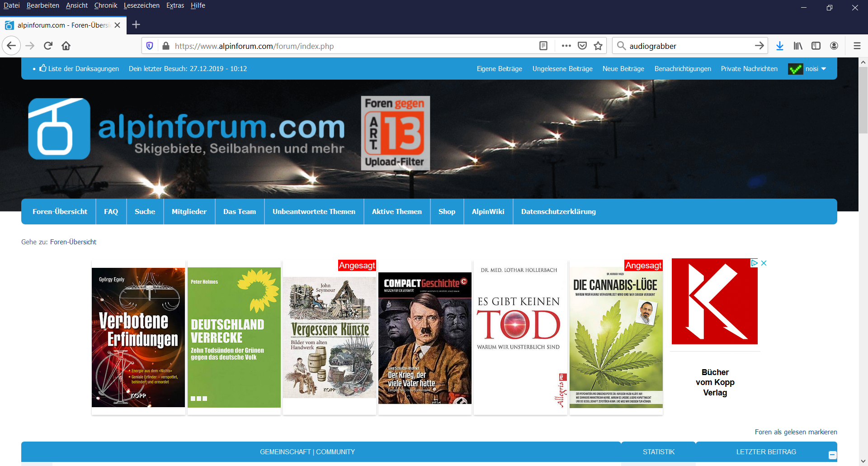Viewport: 868px width, 466px height.
Task: Open the Reader View icon
Action: click(x=543, y=46)
